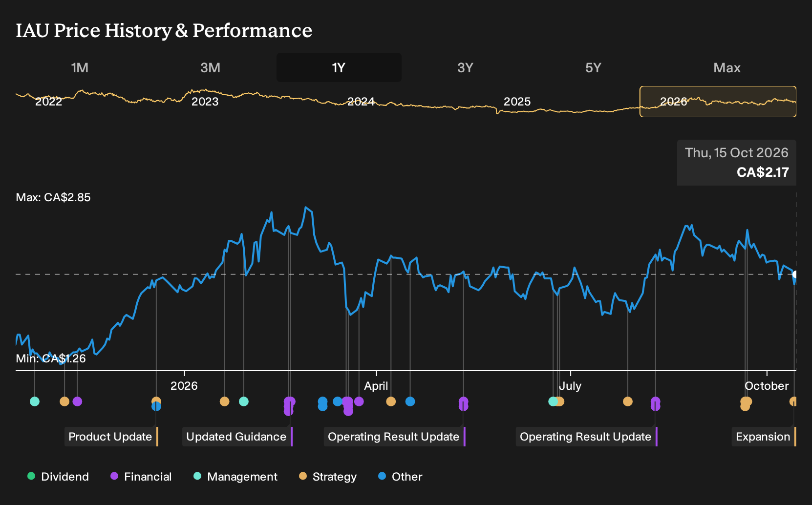This screenshot has width=812, height=505.
Task: Toggle the Strategy legend filter
Action: point(328,477)
